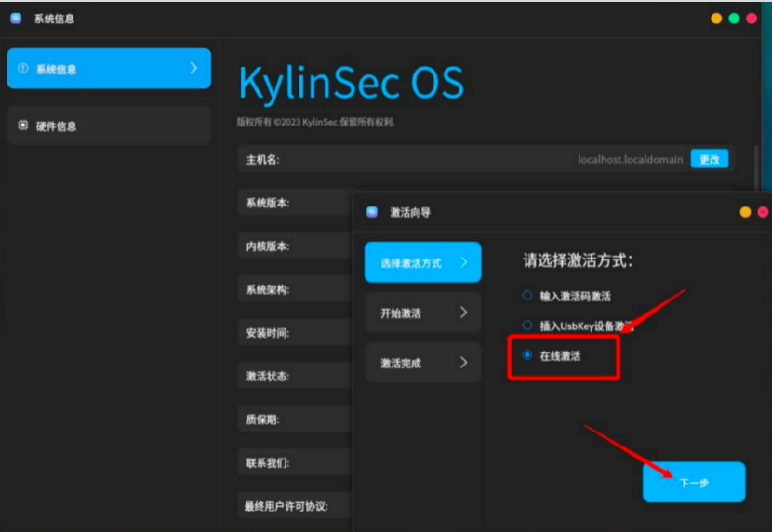Click chevron on 选择激活方式 step
This screenshot has height=532, width=772.
[x=464, y=262]
